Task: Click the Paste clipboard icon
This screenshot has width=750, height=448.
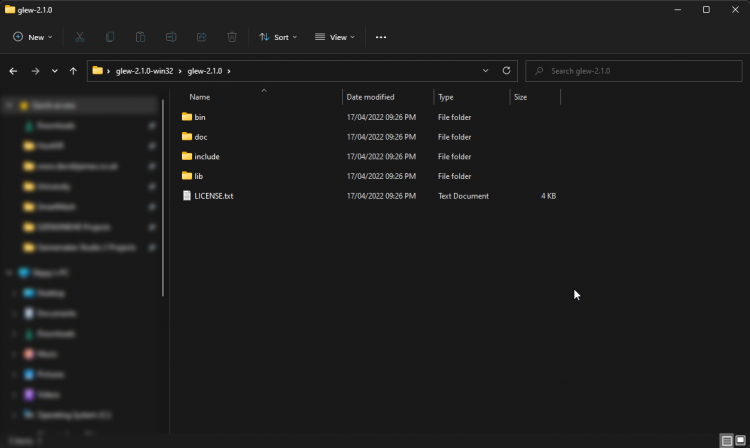Action: [x=140, y=37]
